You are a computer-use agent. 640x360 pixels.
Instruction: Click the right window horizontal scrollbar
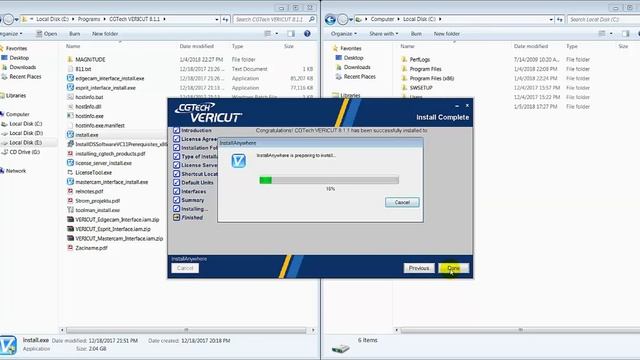point(520,330)
